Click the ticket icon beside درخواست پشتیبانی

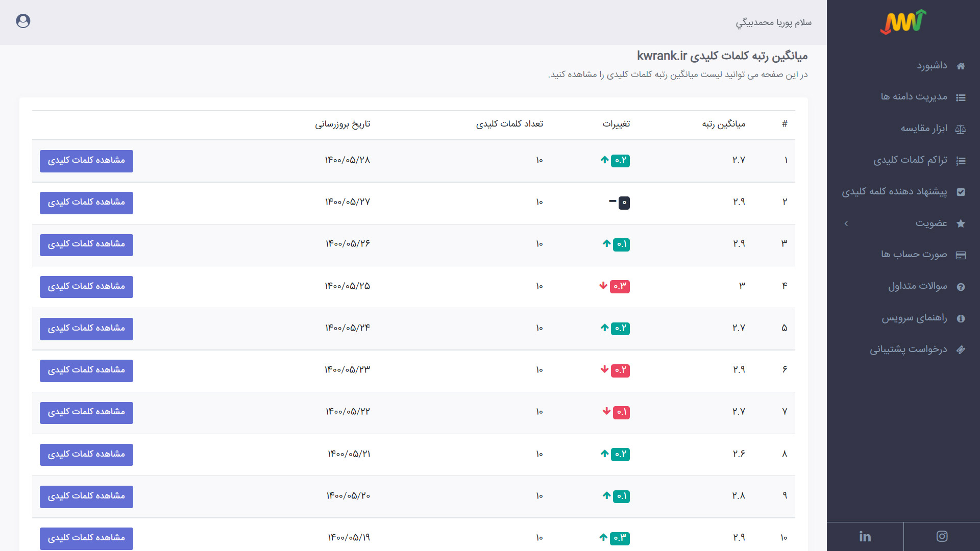point(961,350)
